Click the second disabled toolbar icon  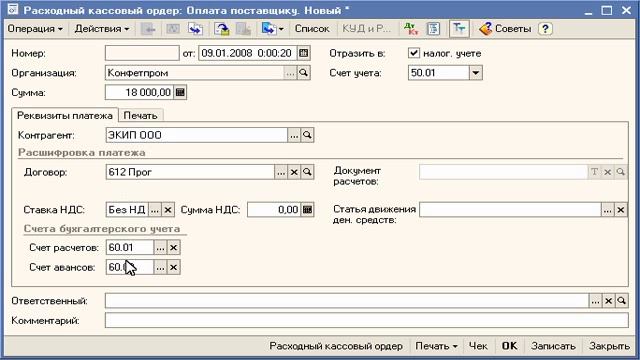tap(173, 29)
